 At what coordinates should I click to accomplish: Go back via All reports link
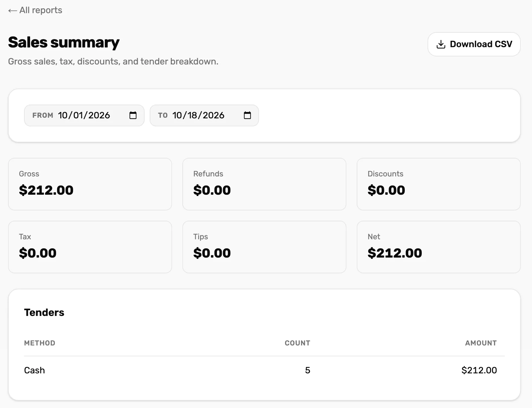click(x=35, y=10)
